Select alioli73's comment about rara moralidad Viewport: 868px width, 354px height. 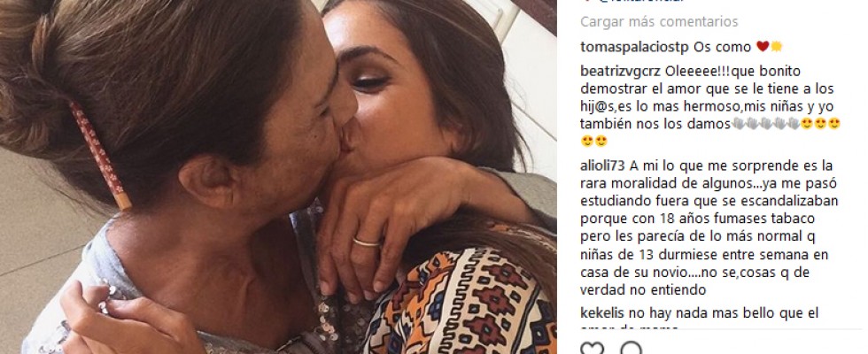click(x=709, y=227)
